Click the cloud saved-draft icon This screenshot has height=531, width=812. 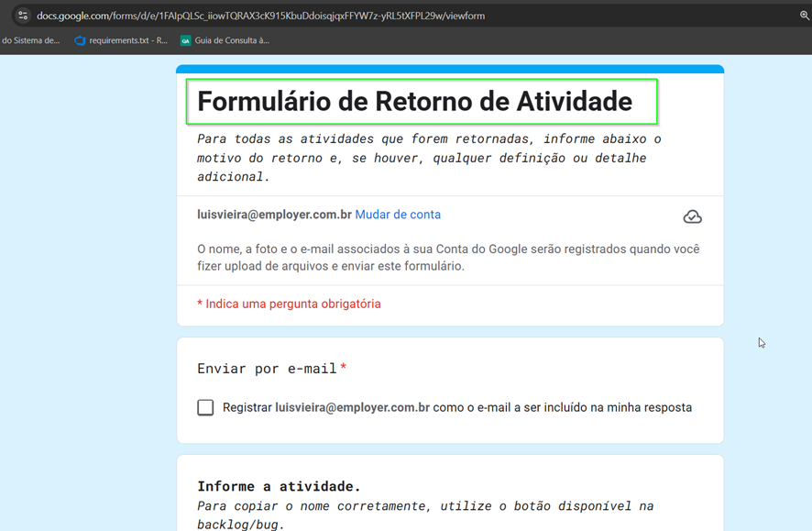tap(692, 216)
